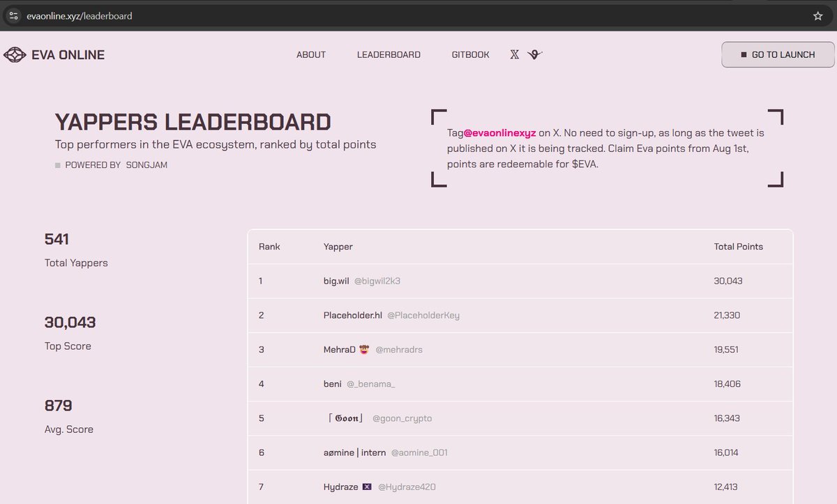837x504 pixels.
Task: Click the 12,413 points value
Action: coord(726,487)
